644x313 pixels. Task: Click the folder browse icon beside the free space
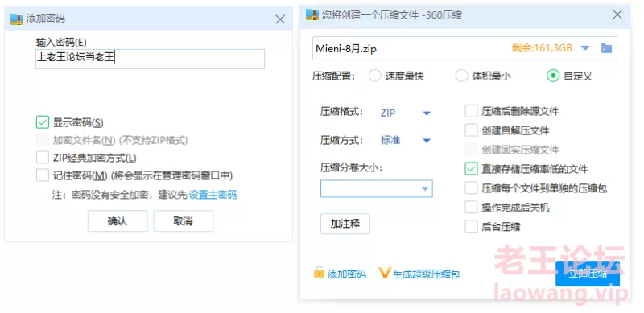click(x=606, y=48)
